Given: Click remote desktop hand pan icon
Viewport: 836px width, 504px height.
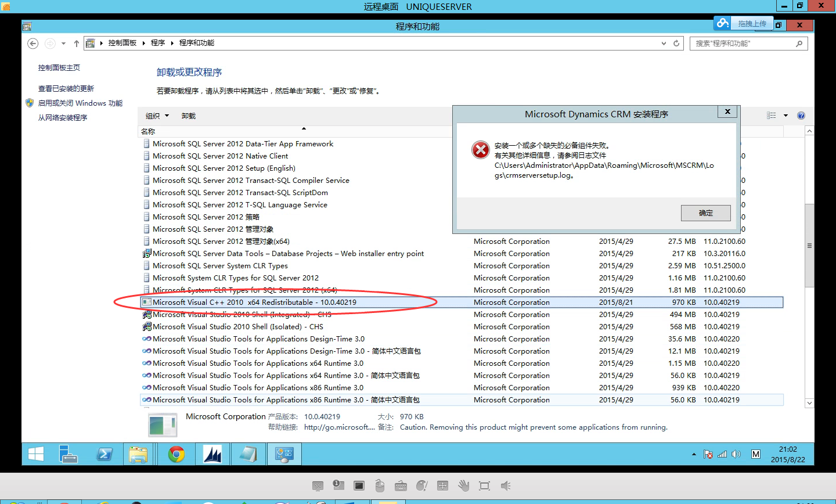Looking at the screenshot, I should (x=463, y=486).
